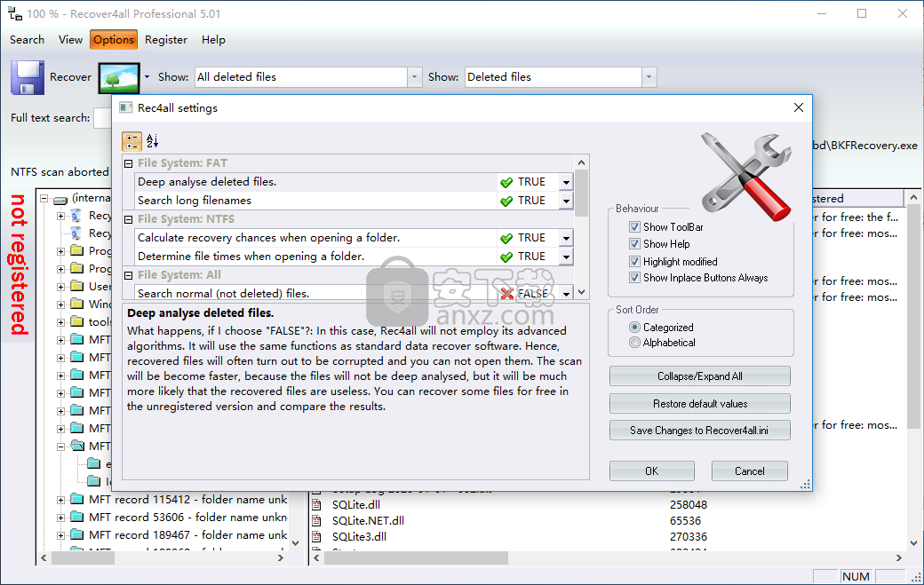Click the Recover toolbar label
The height and width of the screenshot is (585, 924).
click(71, 77)
